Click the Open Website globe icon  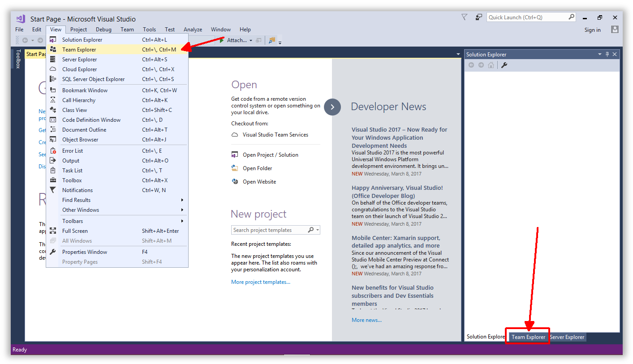point(235,182)
